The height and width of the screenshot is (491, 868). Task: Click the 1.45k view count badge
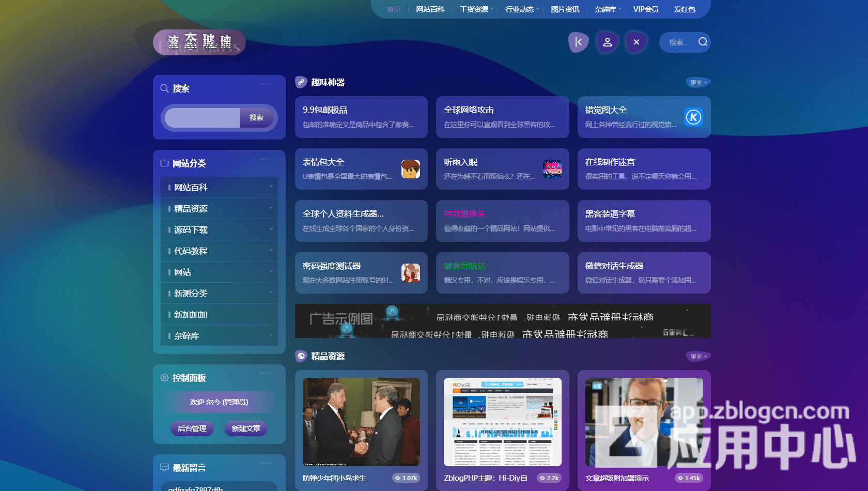click(x=689, y=478)
